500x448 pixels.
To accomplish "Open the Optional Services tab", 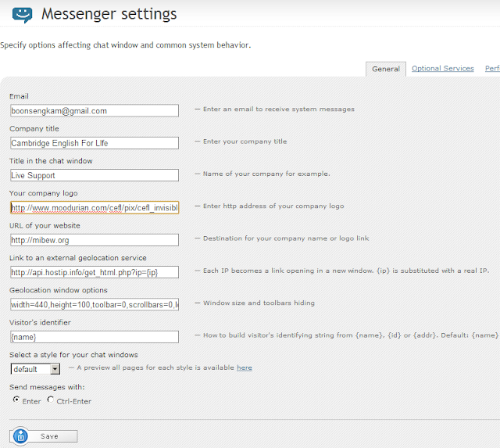I will coord(443,68).
